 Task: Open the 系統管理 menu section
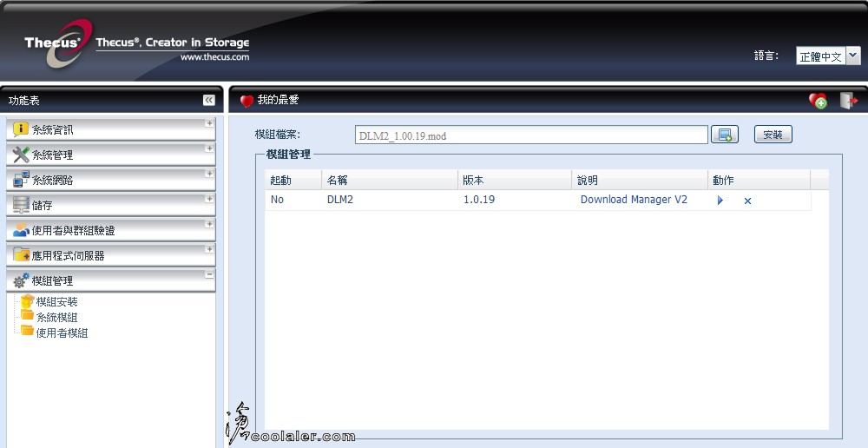(x=111, y=155)
